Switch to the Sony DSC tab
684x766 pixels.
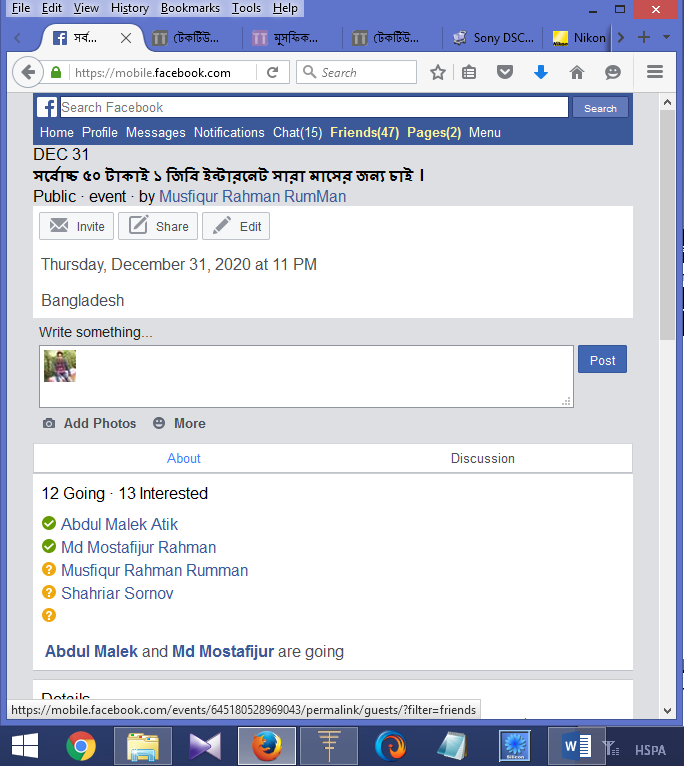pos(492,38)
